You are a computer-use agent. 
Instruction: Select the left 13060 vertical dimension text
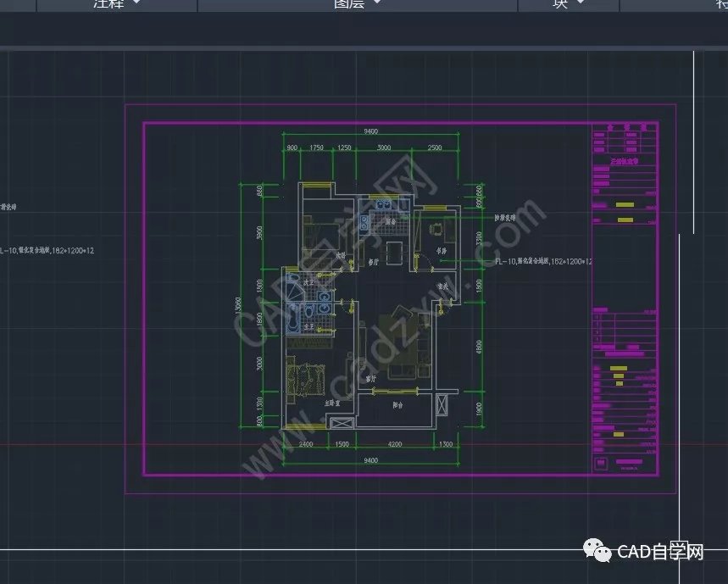click(240, 309)
